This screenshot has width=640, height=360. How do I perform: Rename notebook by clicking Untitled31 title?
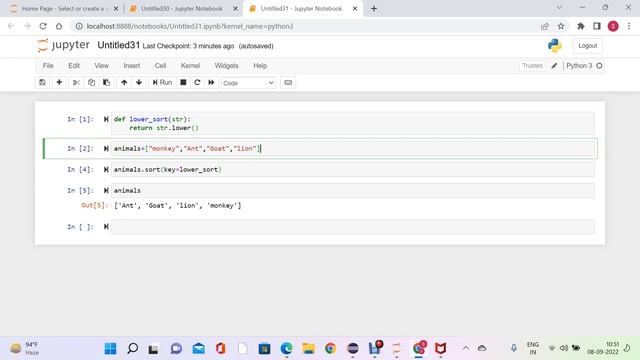(x=118, y=45)
